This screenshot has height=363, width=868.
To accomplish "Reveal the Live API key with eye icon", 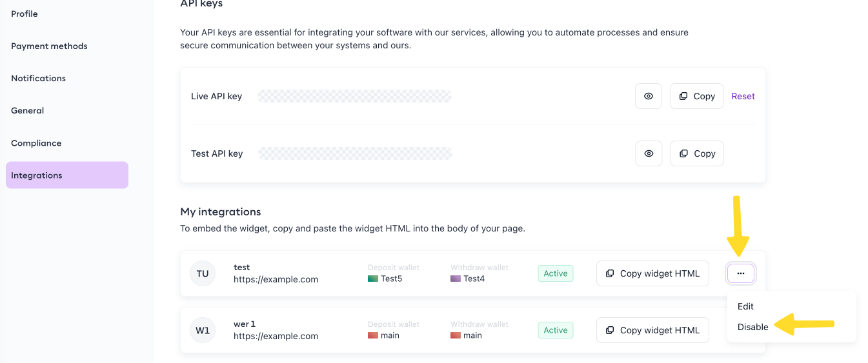I will [x=648, y=96].
